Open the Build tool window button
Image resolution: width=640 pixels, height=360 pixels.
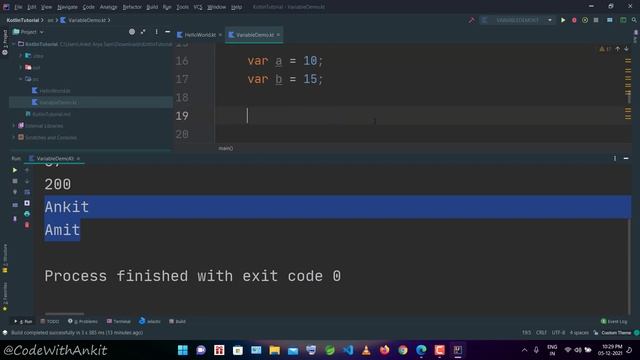[x=177, y=321]
